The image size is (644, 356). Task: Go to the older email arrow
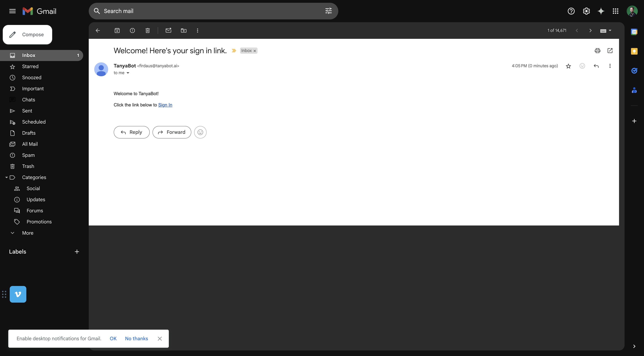590,31
